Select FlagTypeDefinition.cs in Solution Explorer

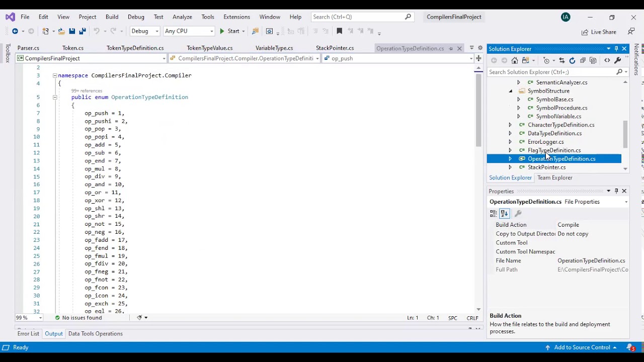[554, 150]
